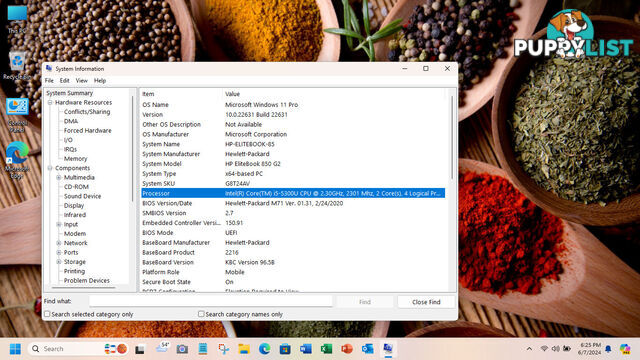Click the Find what input field
640x360 pixels.
point(211,301)
